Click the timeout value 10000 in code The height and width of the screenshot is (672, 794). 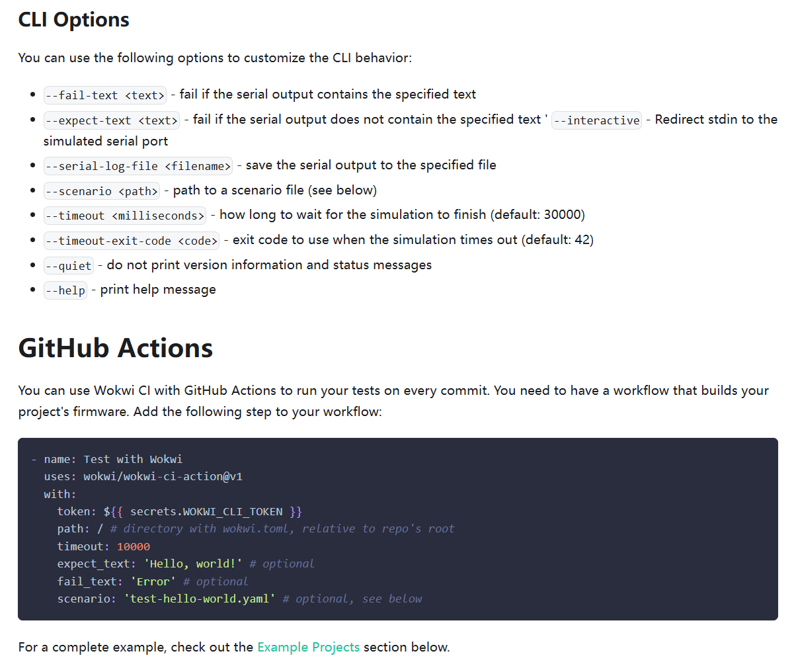pos(134,546)
